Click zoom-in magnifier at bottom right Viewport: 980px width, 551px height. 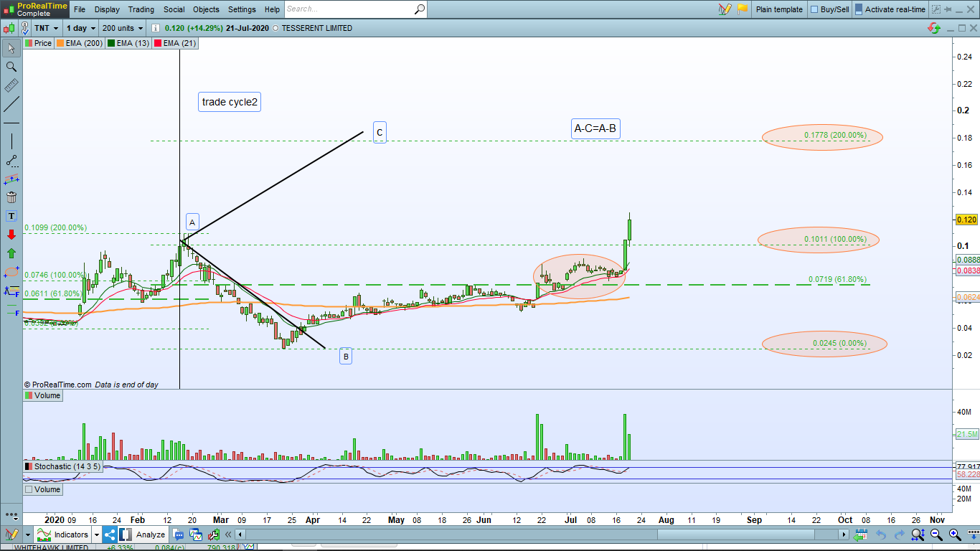pyautogui.click(x=955, y=534)
